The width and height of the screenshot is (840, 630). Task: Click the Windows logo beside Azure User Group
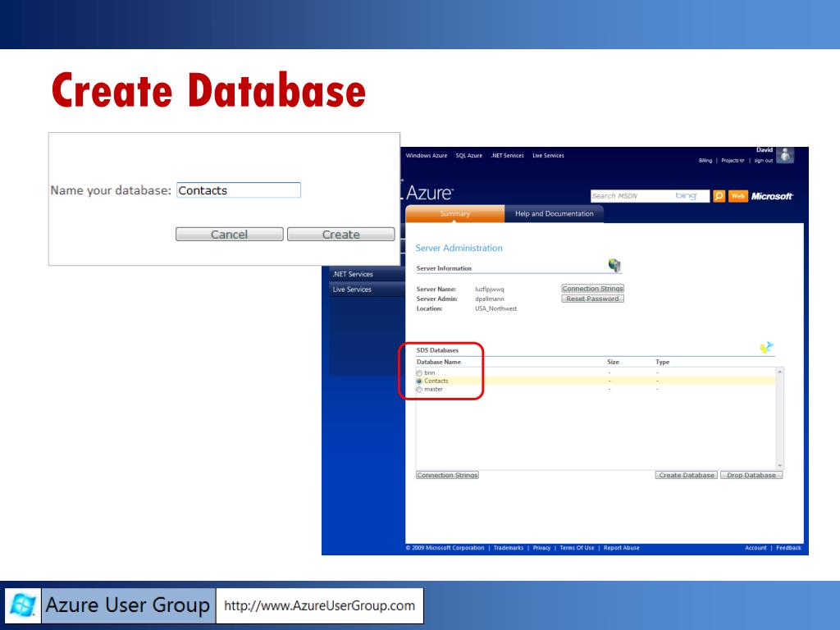coord(23,606)
